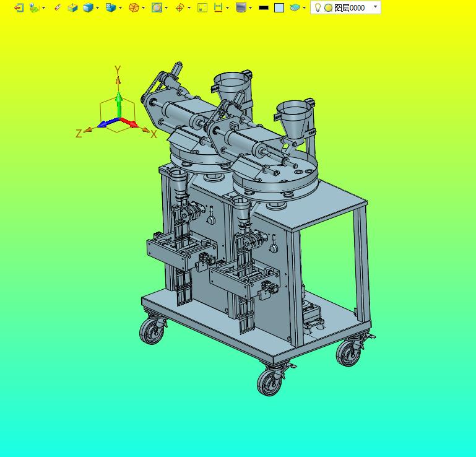Expand the dropdown beside the measure distance icon

point(227,7)
